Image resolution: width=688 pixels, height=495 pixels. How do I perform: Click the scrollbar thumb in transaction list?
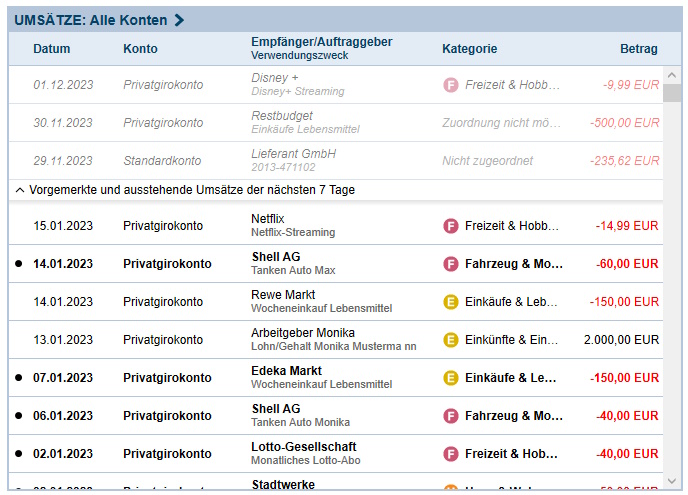pos(672,93)
